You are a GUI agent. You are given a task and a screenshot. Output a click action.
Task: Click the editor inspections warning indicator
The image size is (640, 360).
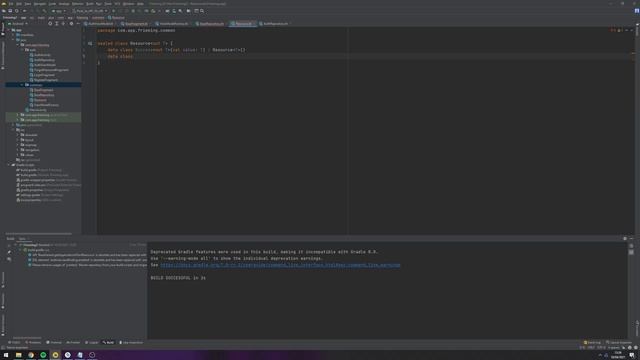coord(616,30)
